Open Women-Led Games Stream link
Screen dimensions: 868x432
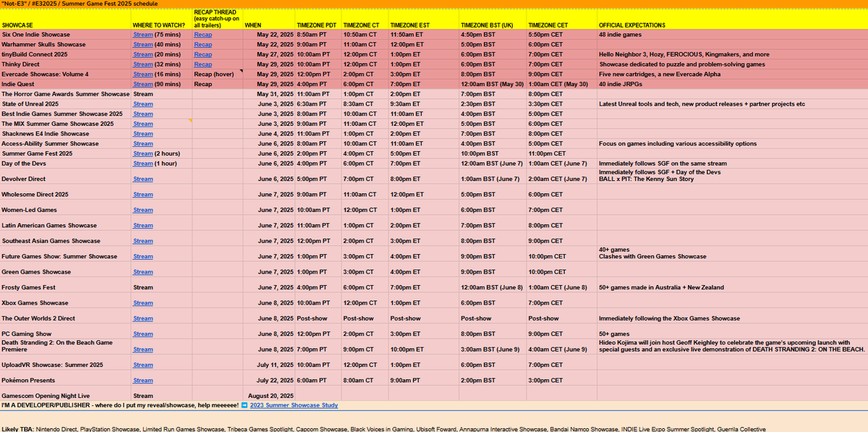142,210
